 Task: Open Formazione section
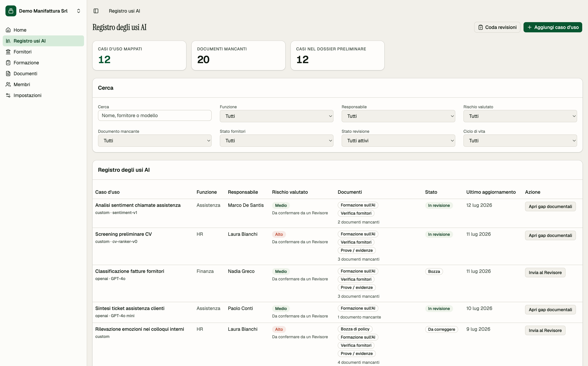43,63
